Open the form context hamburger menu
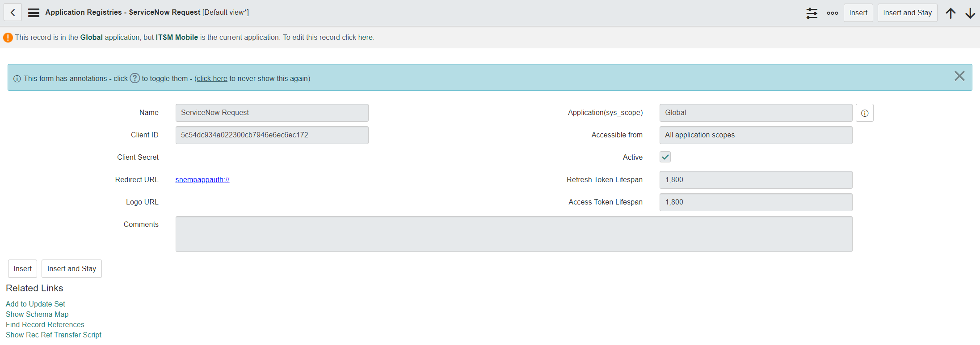The image size is (980, 345). point(34,13)
